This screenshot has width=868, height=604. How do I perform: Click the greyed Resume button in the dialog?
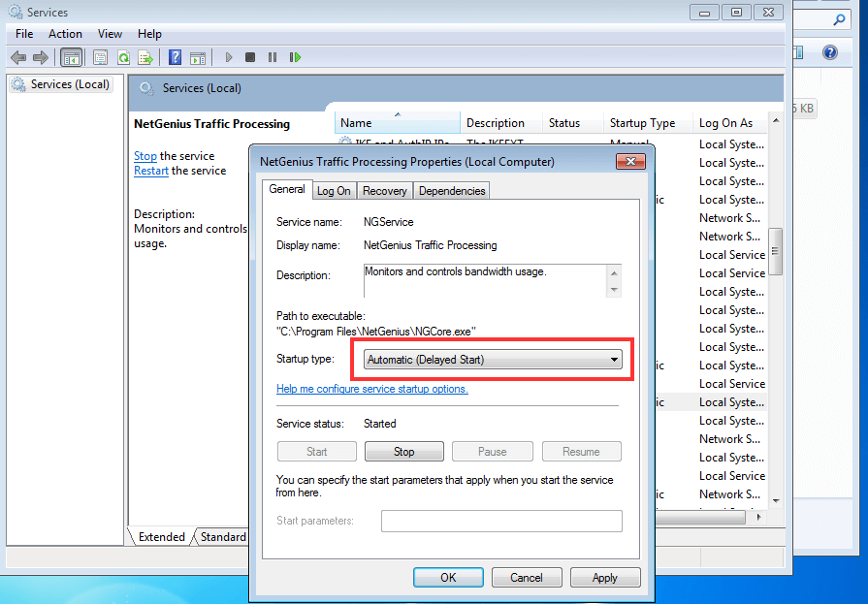(581, 451)
